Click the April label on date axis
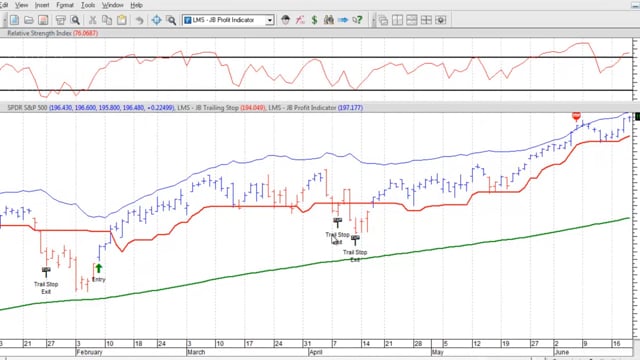640x360 pixels. point(316,352)
